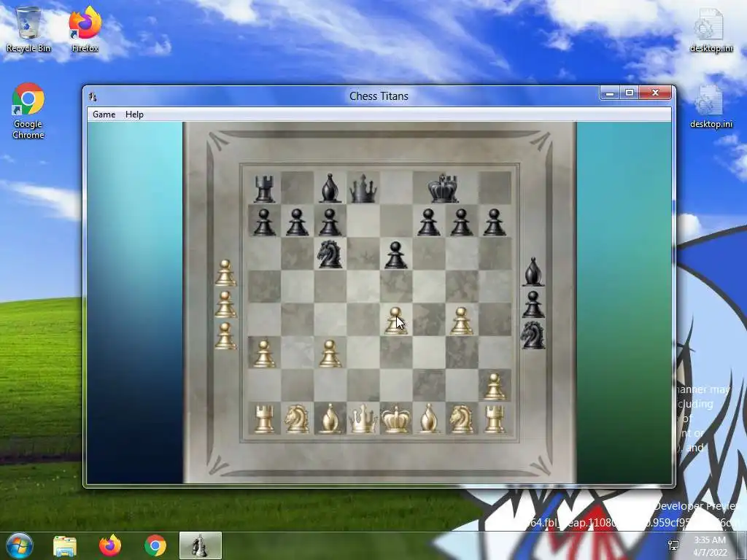Click the network icon in the system tray

click(673, 545)
